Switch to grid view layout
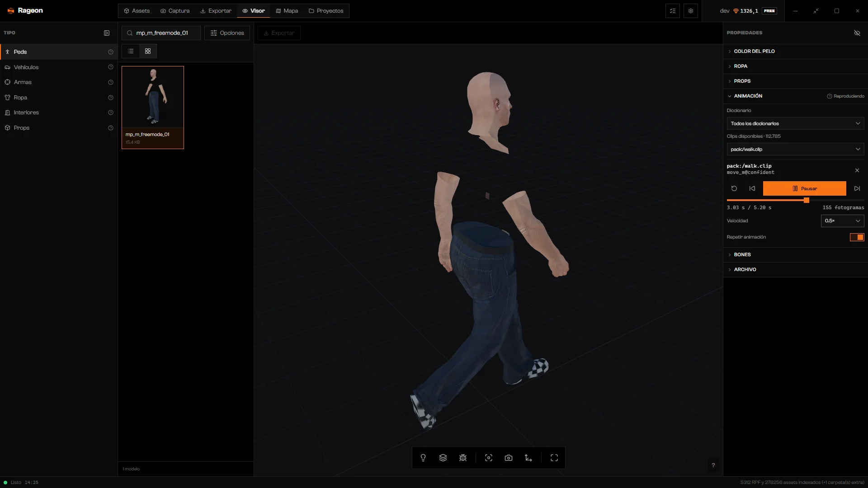The width and height of the screenshot is (868, 488). point(148,51)
